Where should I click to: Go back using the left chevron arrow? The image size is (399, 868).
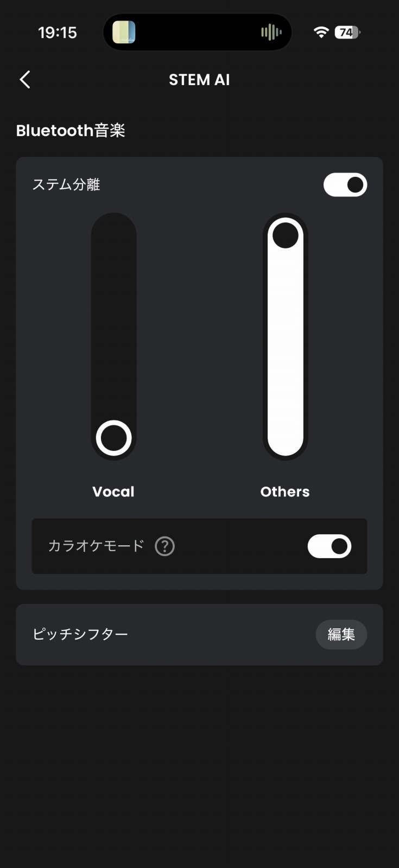pyautogui.click(x=25, y=80)
